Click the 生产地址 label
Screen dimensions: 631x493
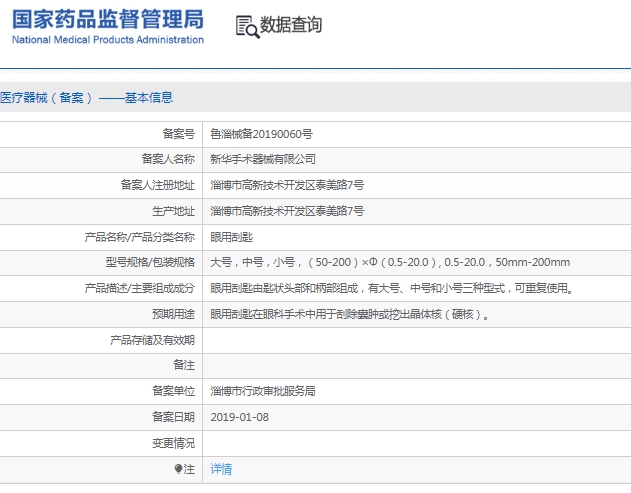tap(173, 211)
